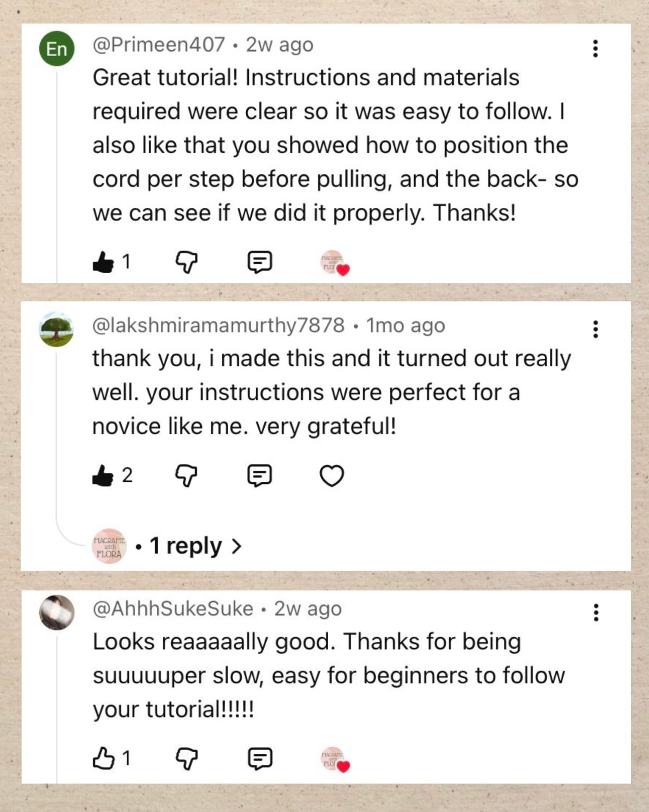Click the green En profile avatar
Screen dimensions: 649x812
[57, 49]
